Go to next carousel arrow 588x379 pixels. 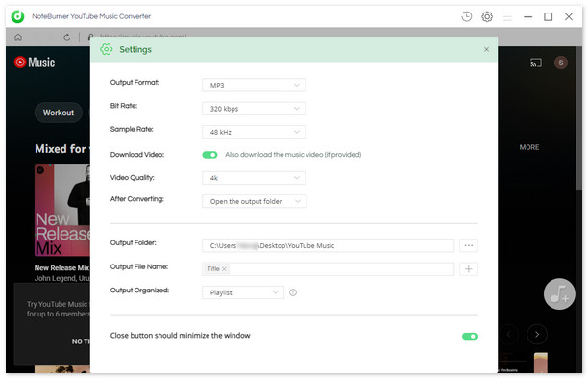[537, 334]
